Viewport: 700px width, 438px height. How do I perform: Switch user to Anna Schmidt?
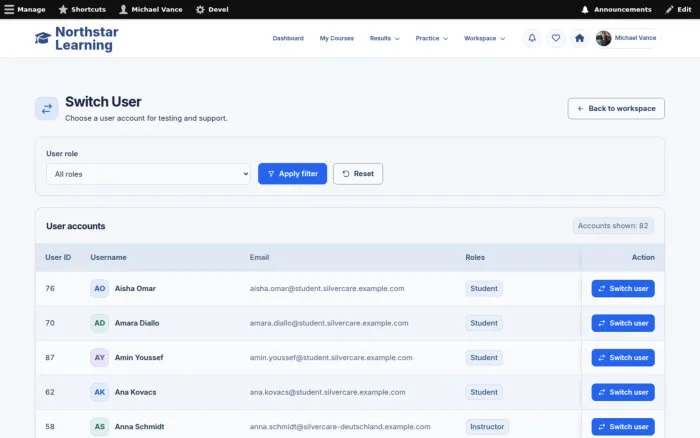coord(623,427)
